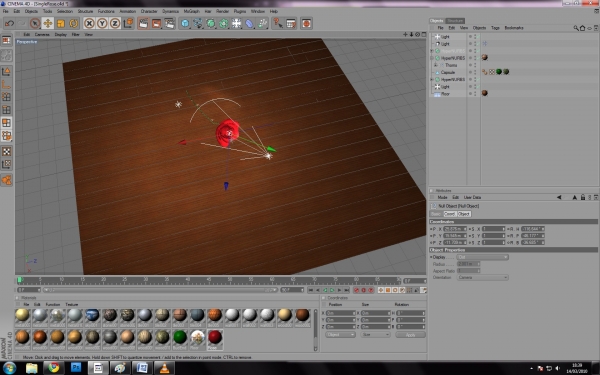The image size is (600, 375).
Task: Click the context Help question-mark icon
Action: (x=278, y=24)
